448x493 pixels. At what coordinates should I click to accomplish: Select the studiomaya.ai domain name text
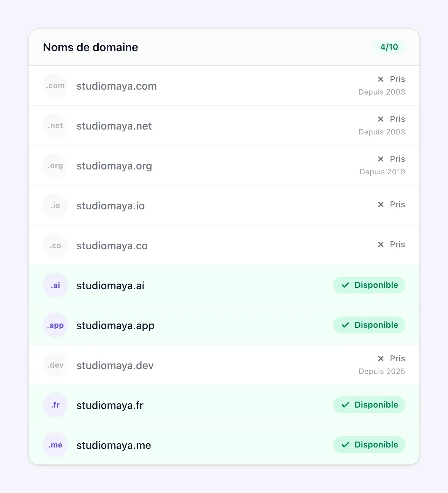click(x=110, y=286)
